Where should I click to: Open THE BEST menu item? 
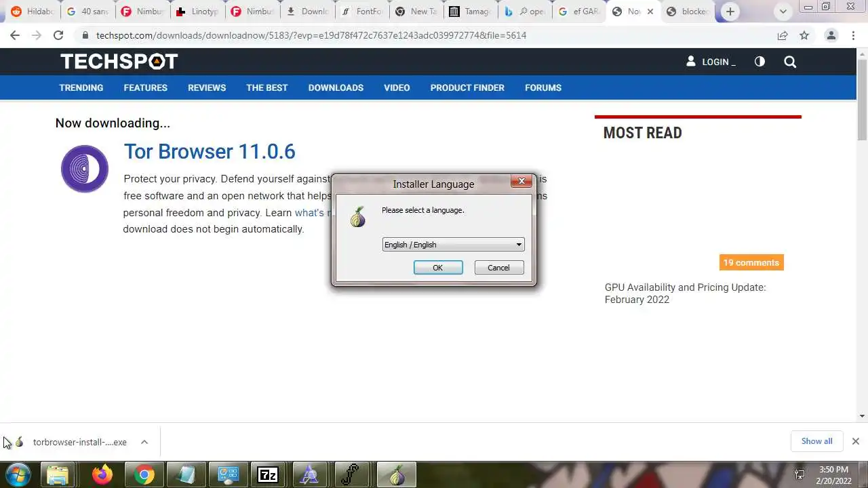tap(267, 87)
